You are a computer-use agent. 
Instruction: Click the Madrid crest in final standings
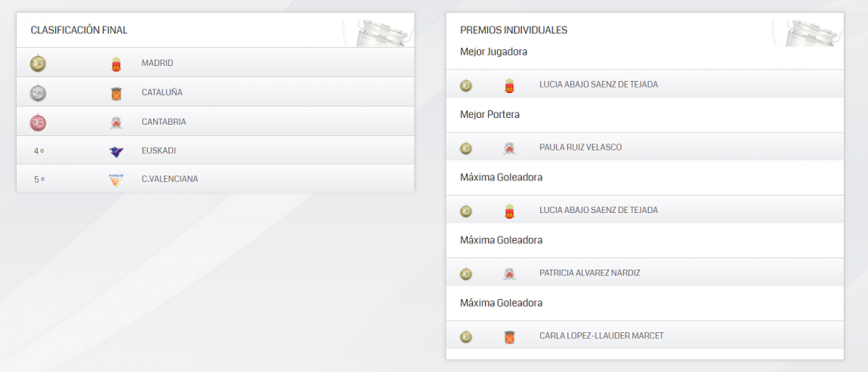click(116, 64)
